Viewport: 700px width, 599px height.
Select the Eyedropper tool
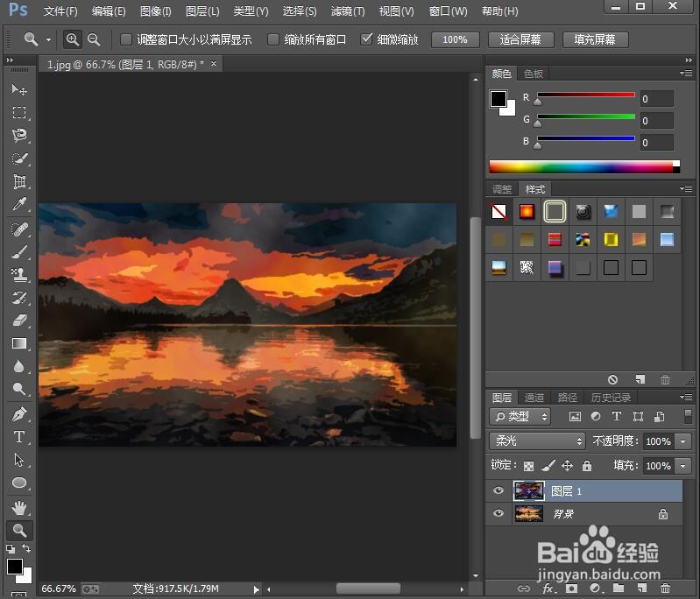[x=18, y=204]
